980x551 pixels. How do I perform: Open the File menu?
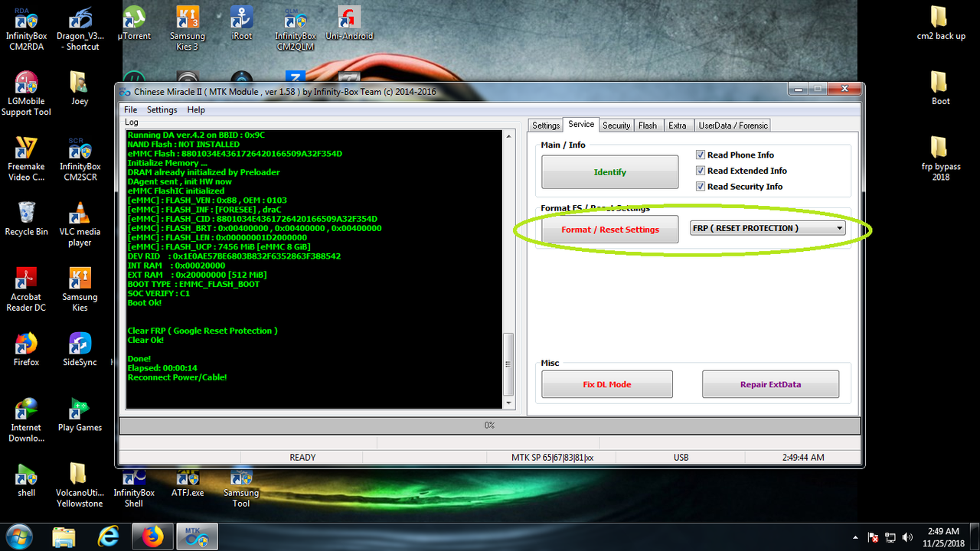pos(131,109)
